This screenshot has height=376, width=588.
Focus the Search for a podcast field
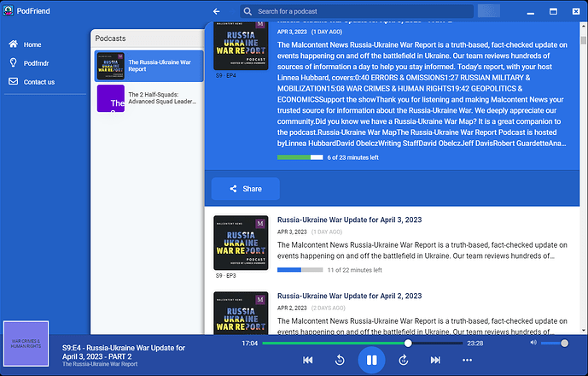click(357, 11)
